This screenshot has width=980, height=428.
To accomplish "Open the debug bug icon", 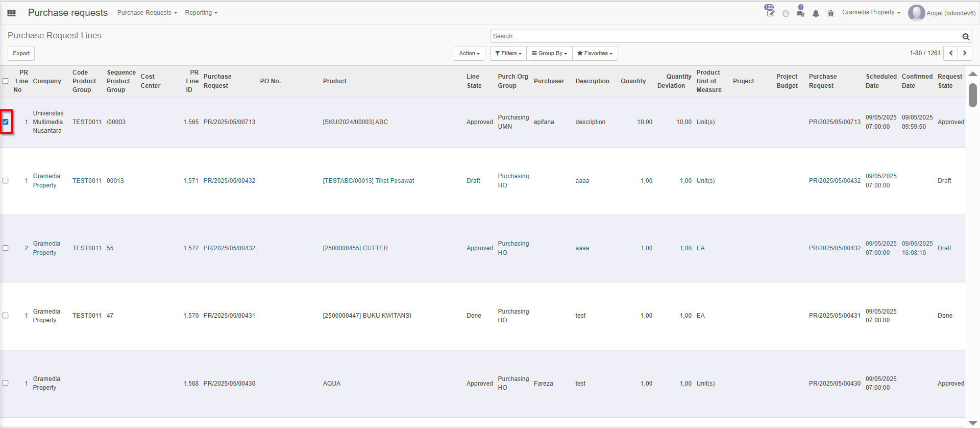I will (x=831, y=13).
